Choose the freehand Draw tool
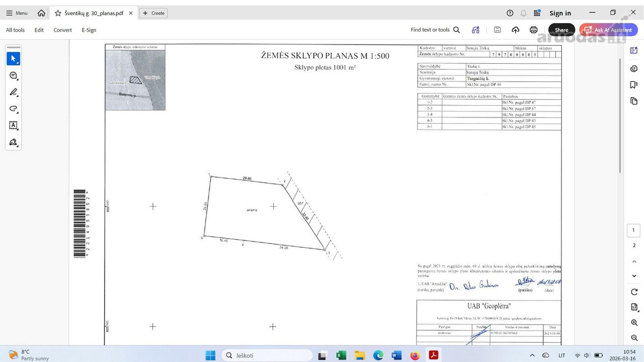 [x=13, y=109]
